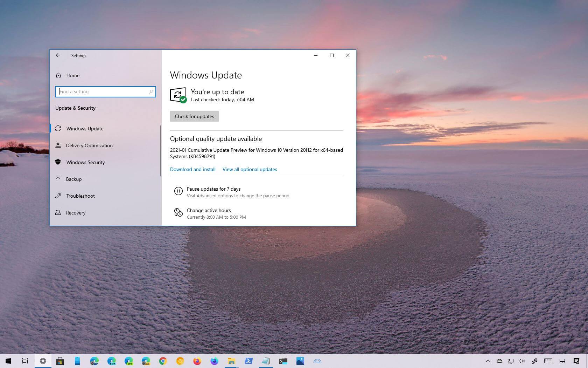This screenshot has height=368, width=588.
Task: Open View all optional updates
Action: click(x=250, y=169)
